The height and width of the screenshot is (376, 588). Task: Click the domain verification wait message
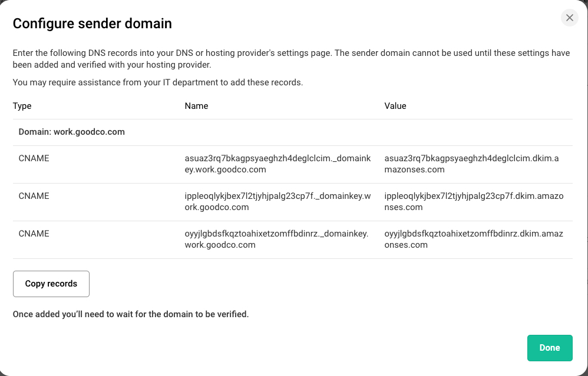[x=131, y=314]
